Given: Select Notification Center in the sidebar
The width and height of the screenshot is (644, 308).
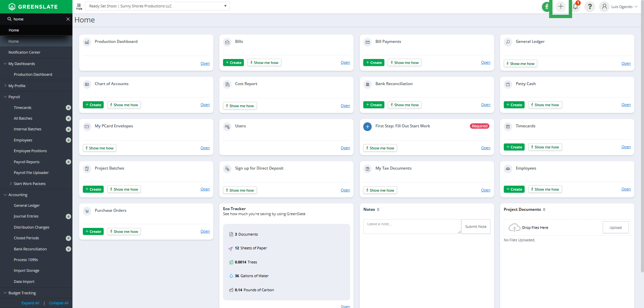Looking at the screenshot, I should click(x=24, y=52).
